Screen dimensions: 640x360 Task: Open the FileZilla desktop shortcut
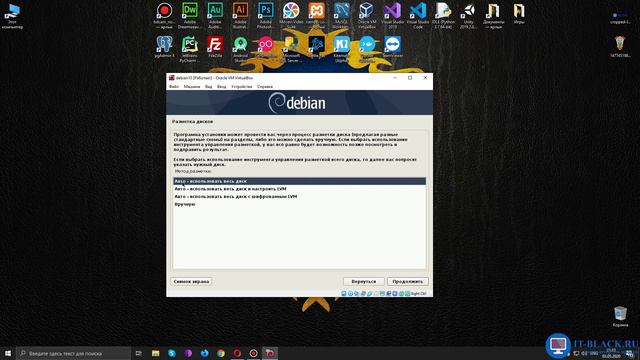pos(215,47)
